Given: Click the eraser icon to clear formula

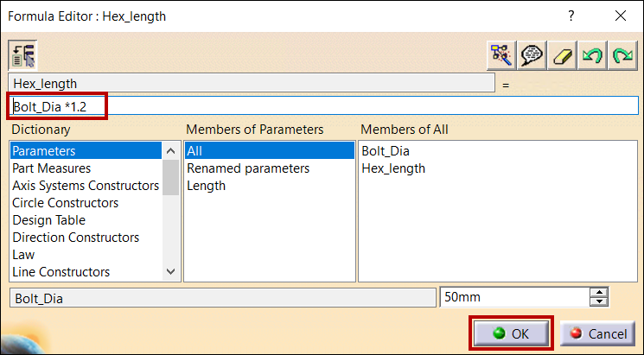Looking at the screenshot, I should point(562,54).
